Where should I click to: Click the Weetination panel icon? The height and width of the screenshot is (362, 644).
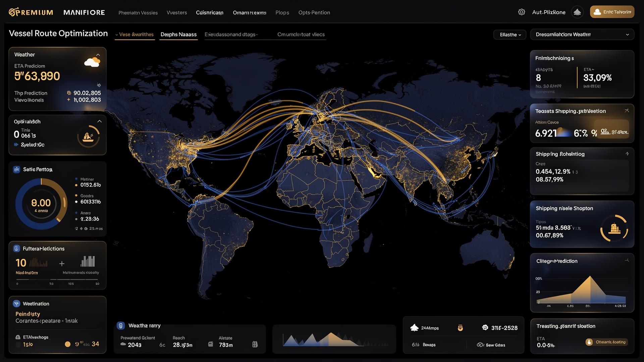16,304
